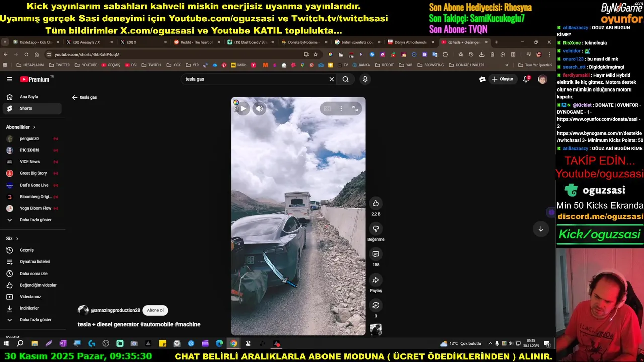
Task: Toggle captions on the Short
Action: click(x=327, y=108)
